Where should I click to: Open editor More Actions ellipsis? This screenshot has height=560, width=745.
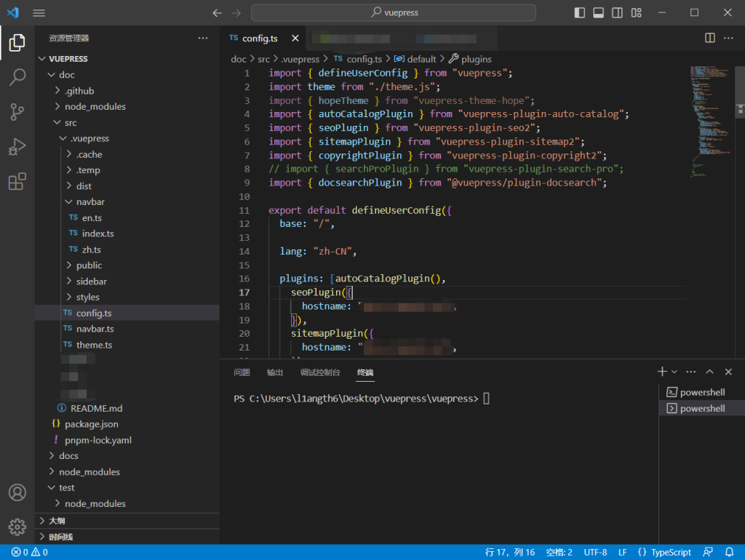click(728, 38)
